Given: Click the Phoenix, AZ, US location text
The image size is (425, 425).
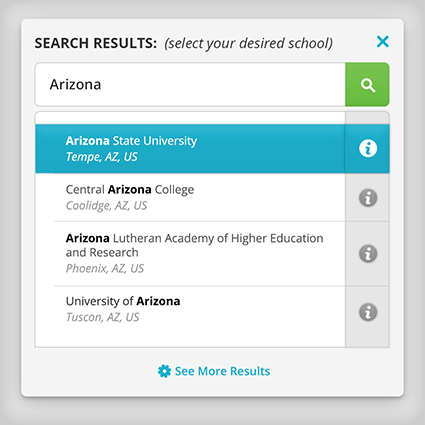Looking at the screenshot, I should 105,268.
